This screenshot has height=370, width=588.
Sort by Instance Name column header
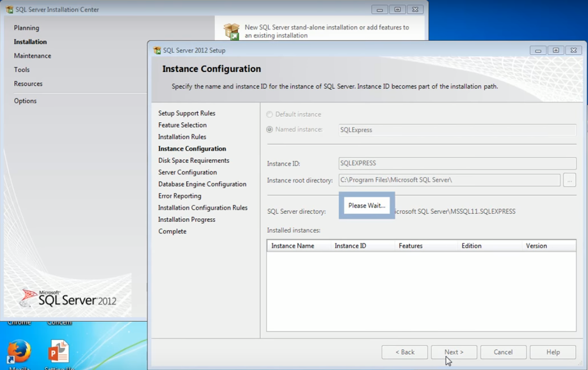[299, 246]
